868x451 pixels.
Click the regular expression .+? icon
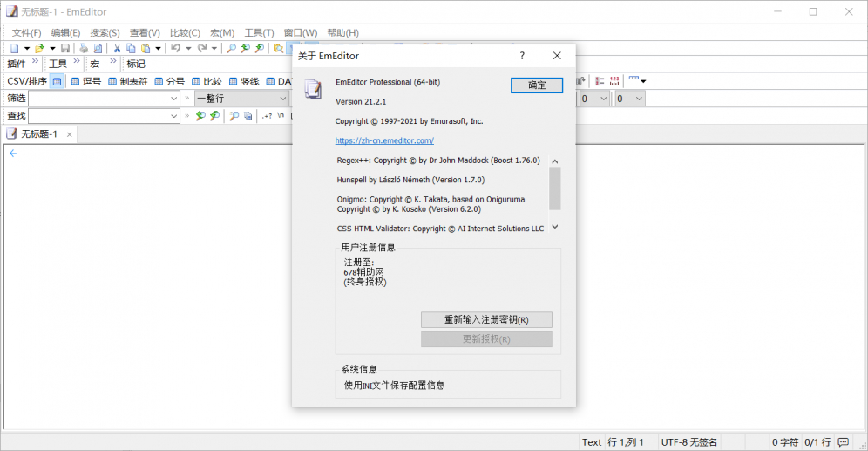click(268, 115)
